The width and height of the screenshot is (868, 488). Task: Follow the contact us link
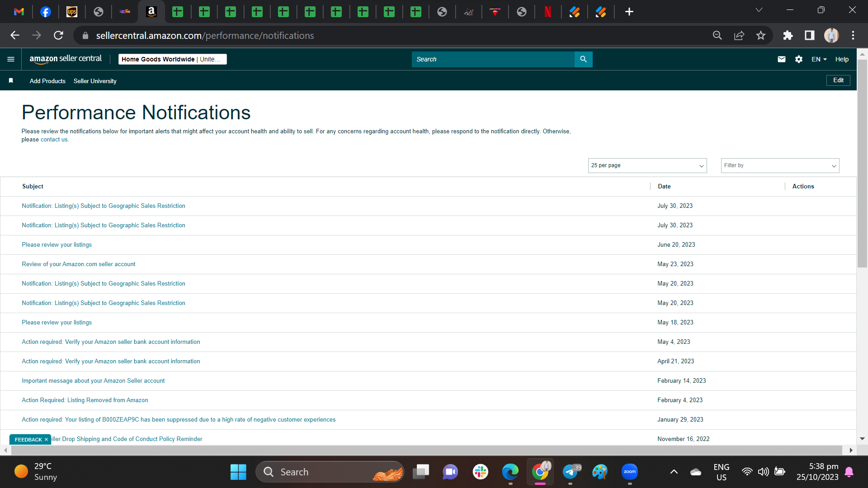pyautogui.click(x=54, y=140)
